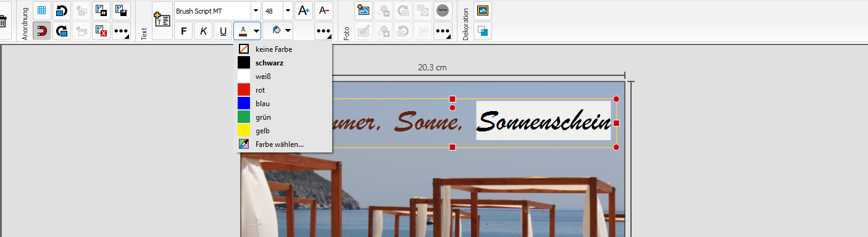This screenshot has width=868, height=237.
Task: Toggle the magnet snap icon
Action: 41,30
